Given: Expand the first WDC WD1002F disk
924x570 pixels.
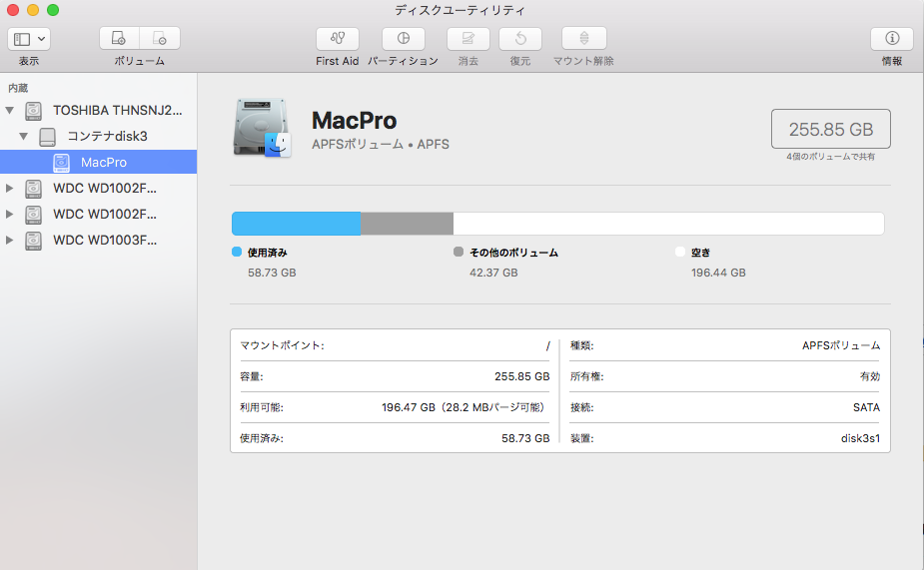Looking at the screenshot, I should point(11,188).
